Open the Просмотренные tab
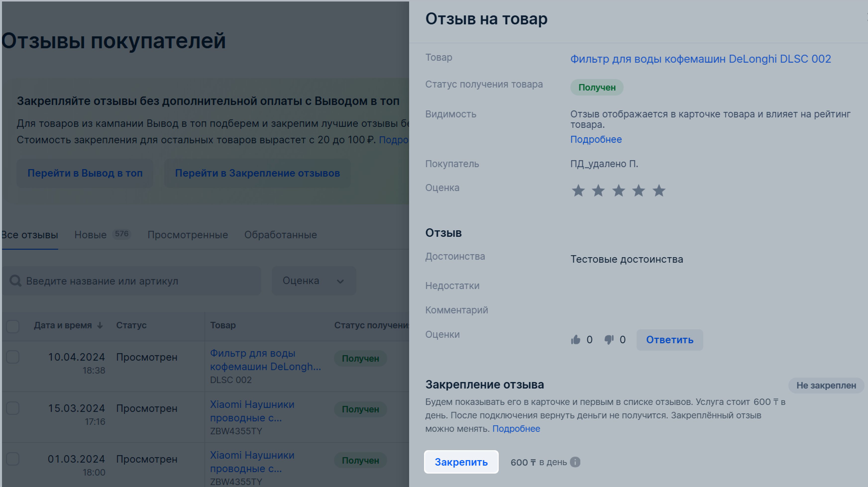 [x=188, y=235]
